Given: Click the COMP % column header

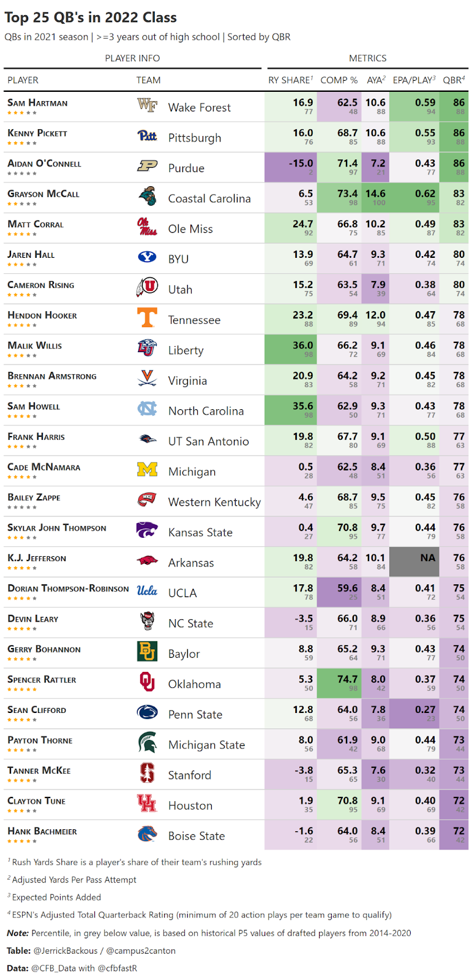Looking at the screenshot, I should [x=339, y=80].
